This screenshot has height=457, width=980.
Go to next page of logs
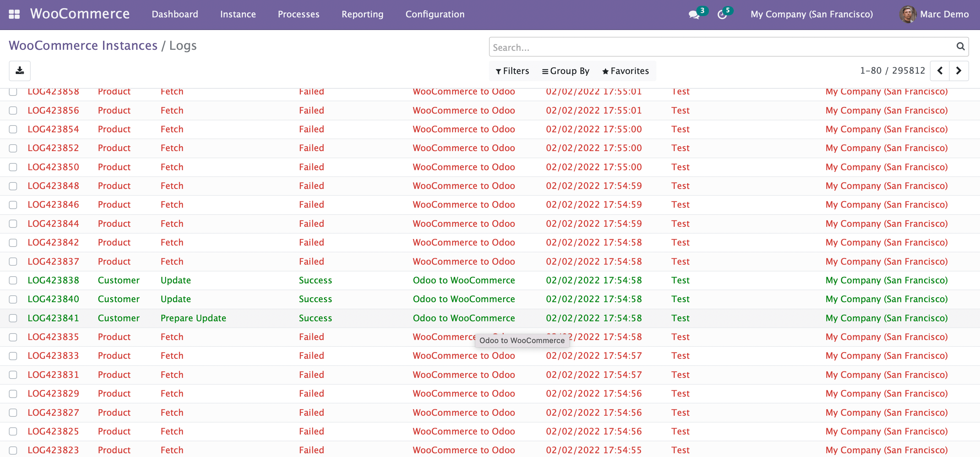click(x=959, y=71)
